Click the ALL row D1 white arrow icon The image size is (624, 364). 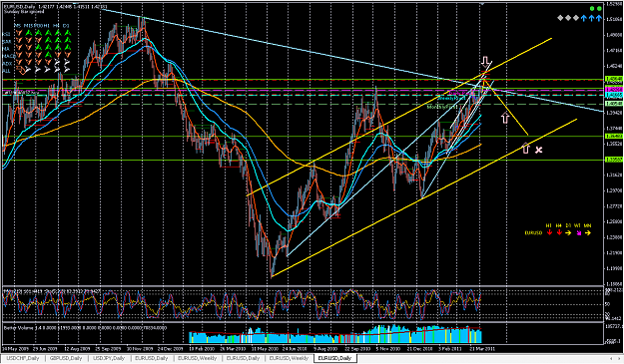point(67,70)
